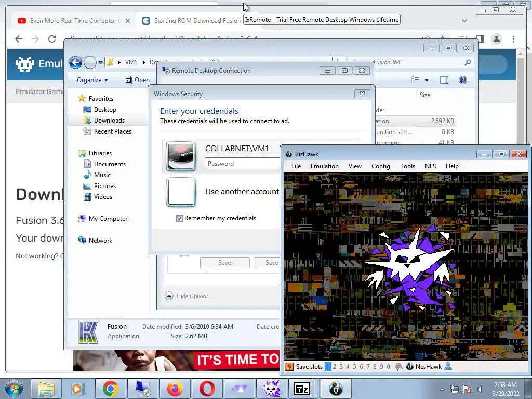Click the Explorer search magnifier icon
532x399 pixels.
pos(468,62)
